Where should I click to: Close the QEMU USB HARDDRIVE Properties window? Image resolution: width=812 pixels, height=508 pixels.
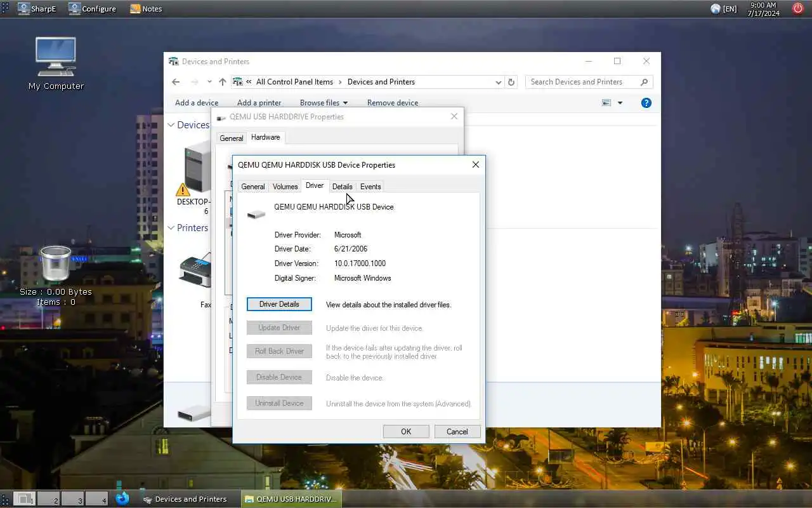click(x=454, y=117)
